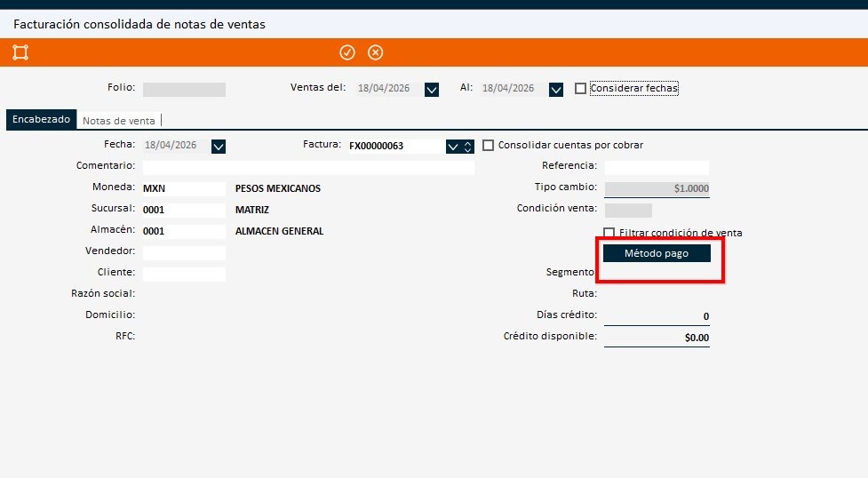The width and height of the screenshot is (868, 478).
Task: Open the Factura series dropdown arrow
Action: click(x=453, y=147)
